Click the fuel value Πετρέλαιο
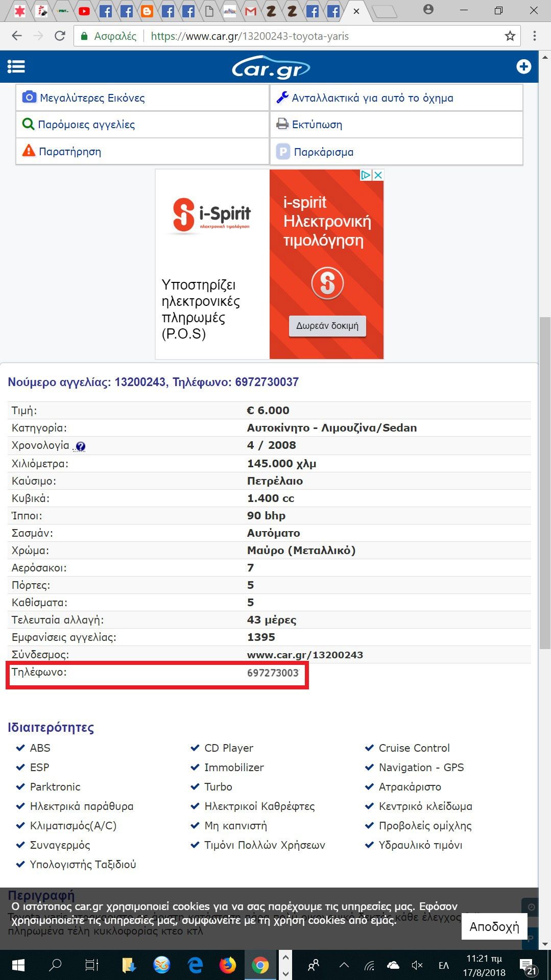551x980 pixels. pyautogui.click(x=275, y=481)
